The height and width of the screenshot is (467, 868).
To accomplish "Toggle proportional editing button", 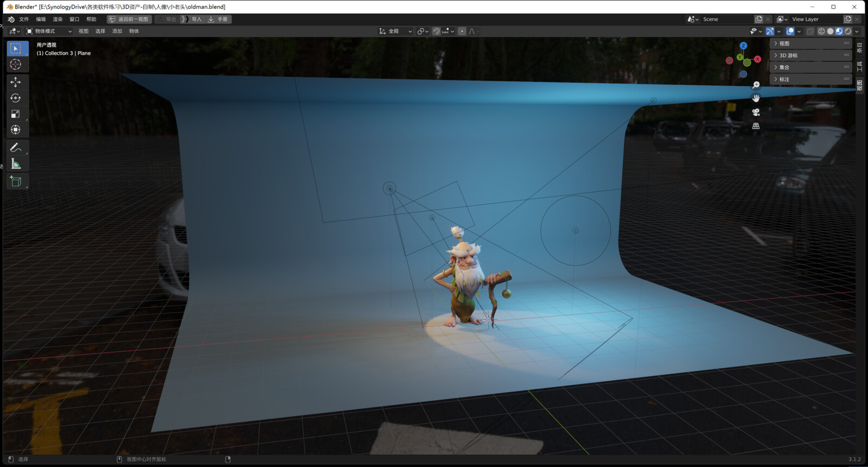I will (x=462, y=31).
